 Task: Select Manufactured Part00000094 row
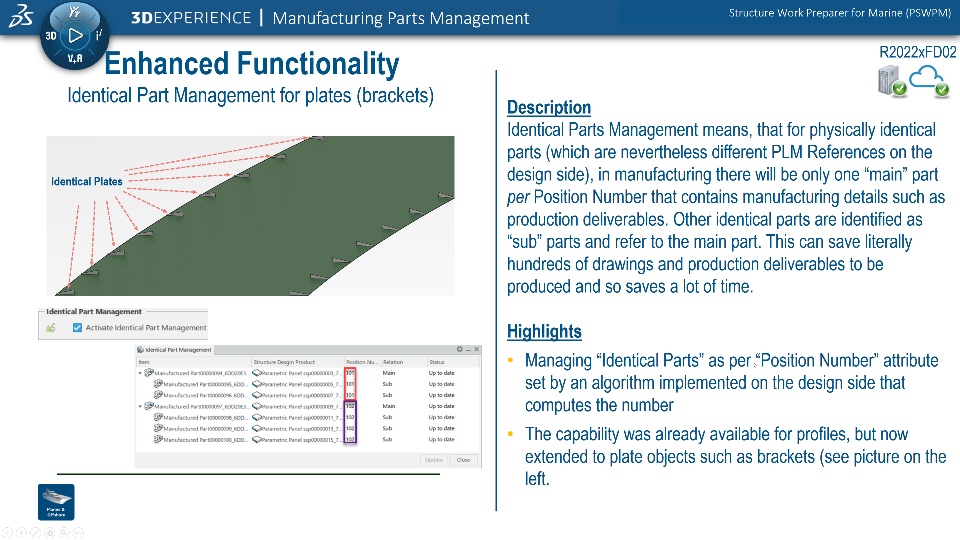308,373
